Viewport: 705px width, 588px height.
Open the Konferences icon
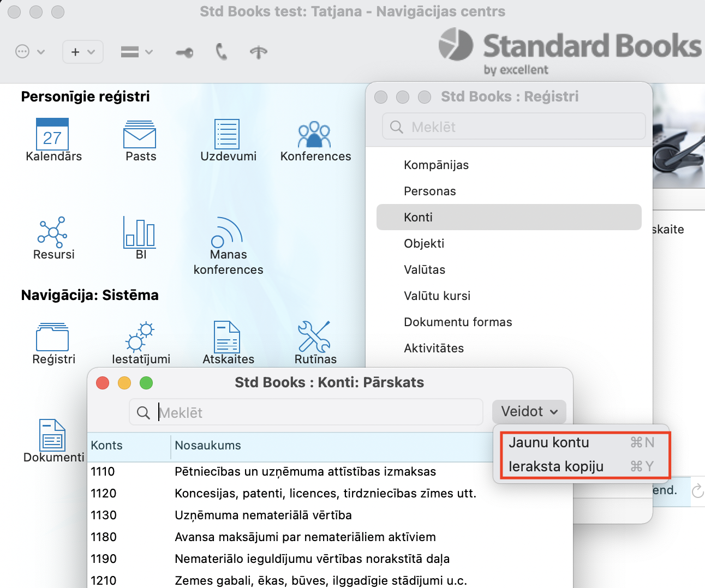(x=314, y=135)
